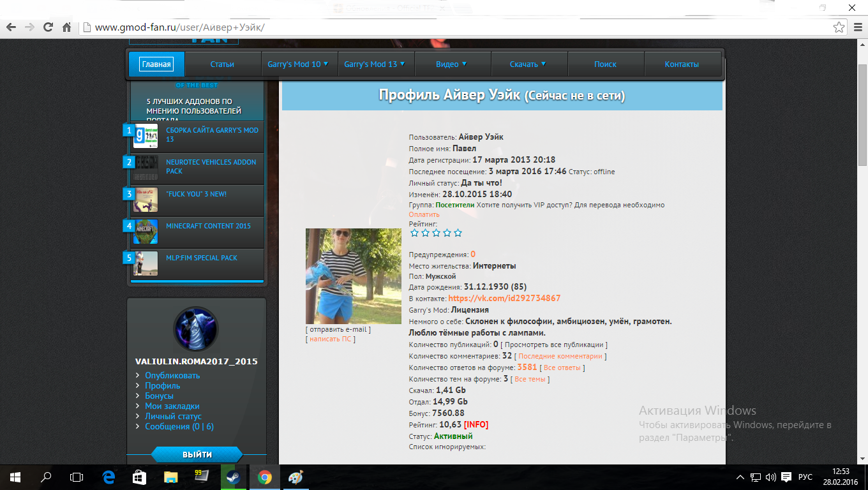
Task: Open the Поиск menu item
Action: pos(605,64)
